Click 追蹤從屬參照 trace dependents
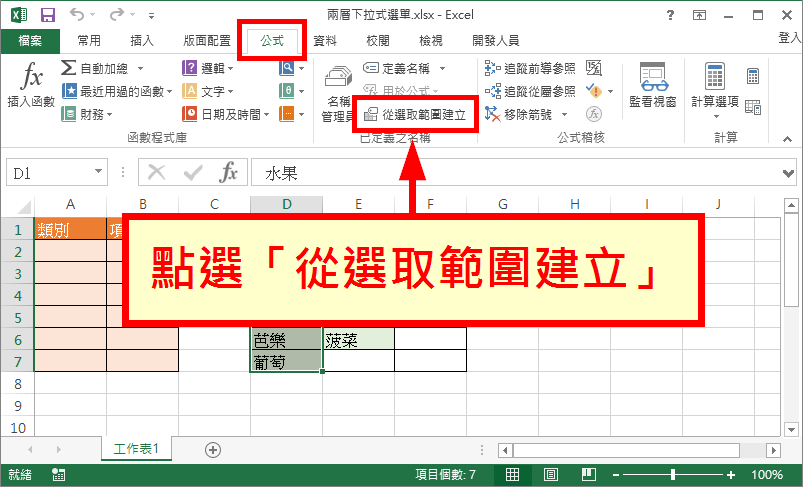Viewport: 803px width, 487px height. [x=530, y=91]
